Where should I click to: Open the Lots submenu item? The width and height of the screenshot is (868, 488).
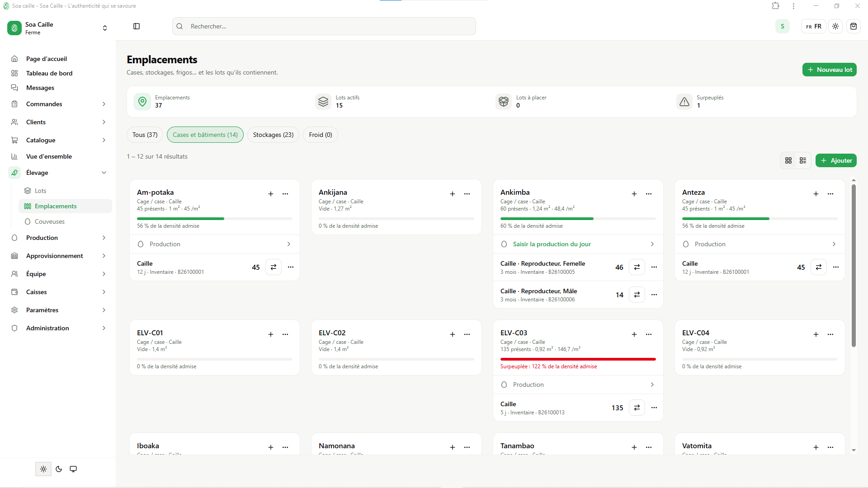[x=65, y=191]
